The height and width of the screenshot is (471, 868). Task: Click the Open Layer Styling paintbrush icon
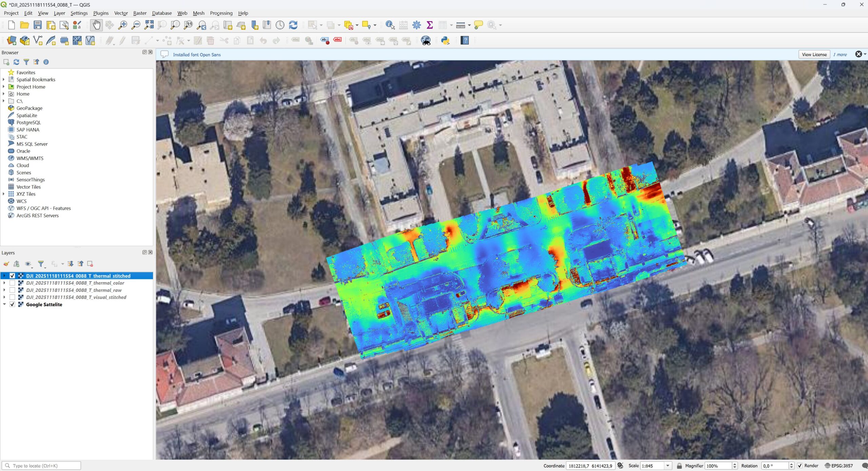click(x=6, y=264)
